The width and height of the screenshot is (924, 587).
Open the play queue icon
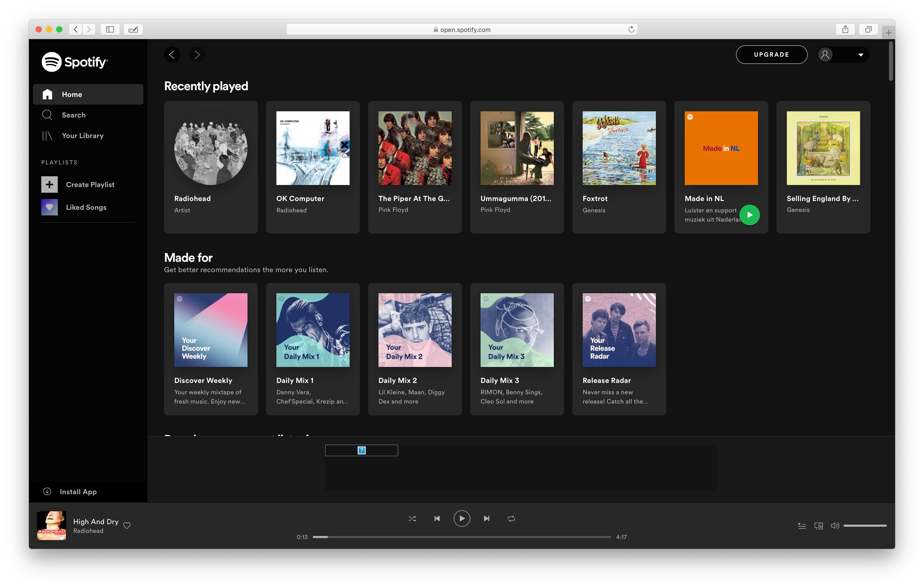(x=802, y=526)
